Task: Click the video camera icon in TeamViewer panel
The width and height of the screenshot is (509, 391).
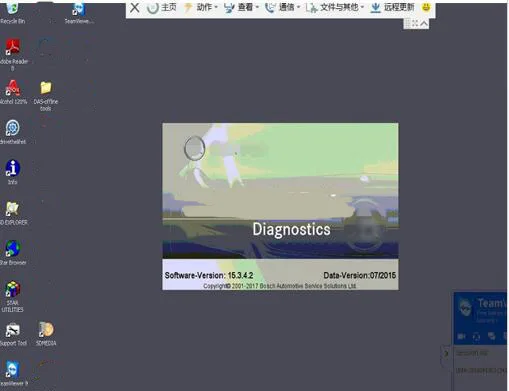Action: tap(462, 336)
